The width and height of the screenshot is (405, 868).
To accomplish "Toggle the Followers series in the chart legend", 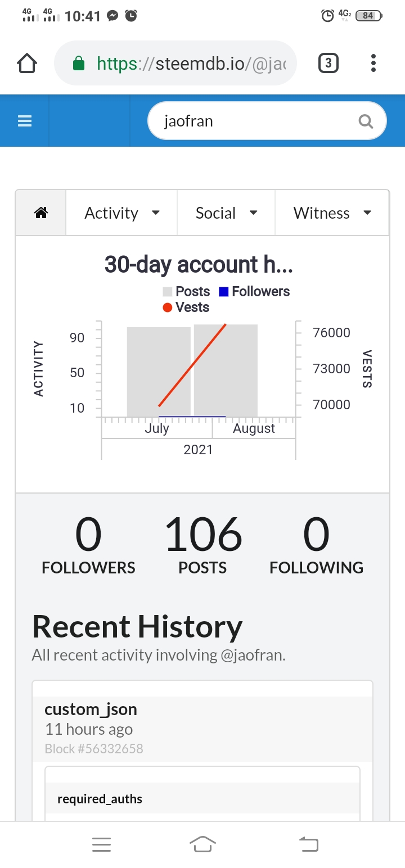I will coord(254,291).
